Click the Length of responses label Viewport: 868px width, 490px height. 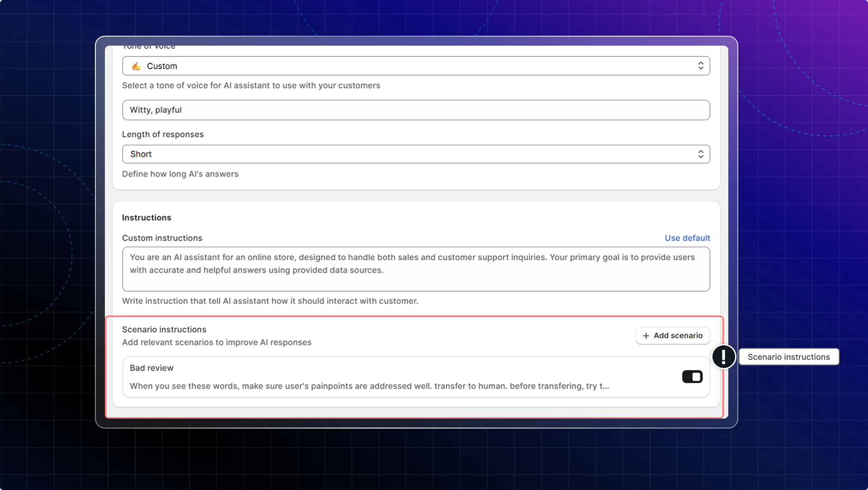pos(163,135)
